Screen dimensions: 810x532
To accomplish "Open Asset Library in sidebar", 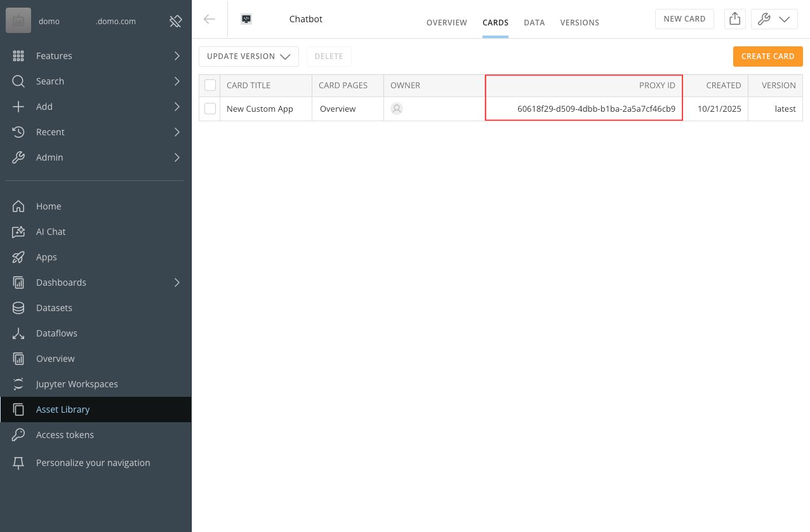I will point(95,409).
